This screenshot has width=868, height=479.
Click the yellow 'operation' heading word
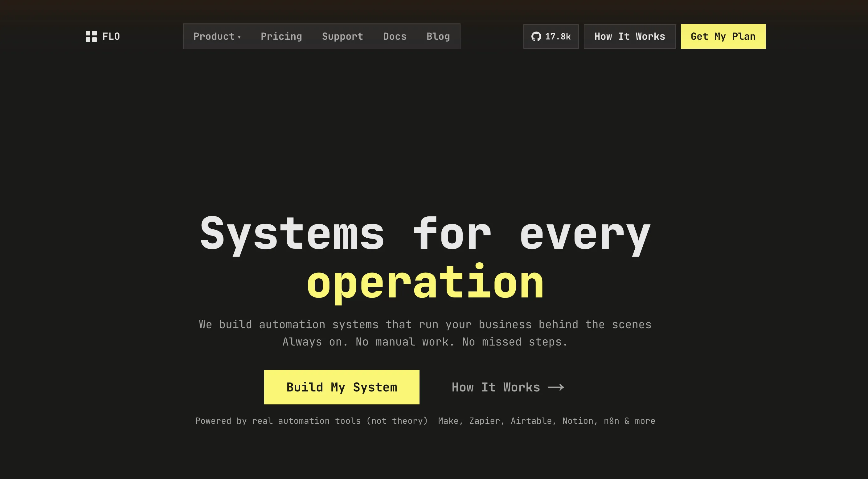point(425,283)
